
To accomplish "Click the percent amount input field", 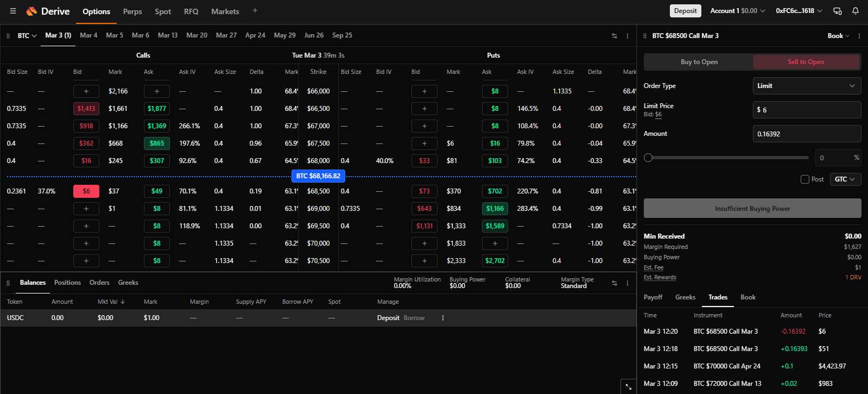I will pyautogui.click(x=838, y=158).
